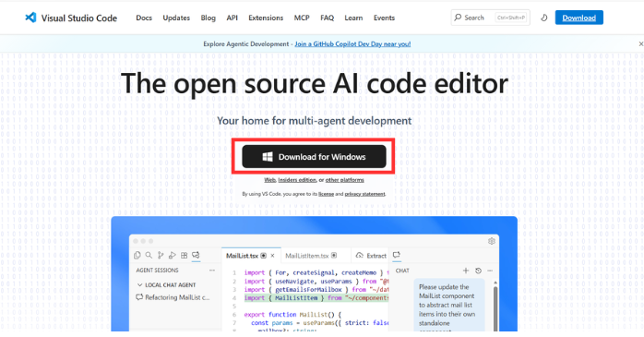Open the Updates page
This screenshot has width=644, height=337.
pyautogui.click(x=176, y=18)
